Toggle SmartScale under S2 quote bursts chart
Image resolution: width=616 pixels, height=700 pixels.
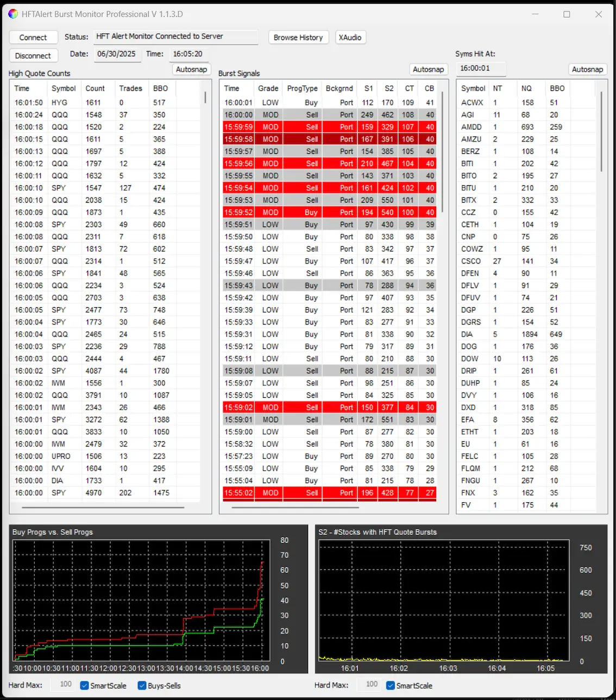[391, 685]
